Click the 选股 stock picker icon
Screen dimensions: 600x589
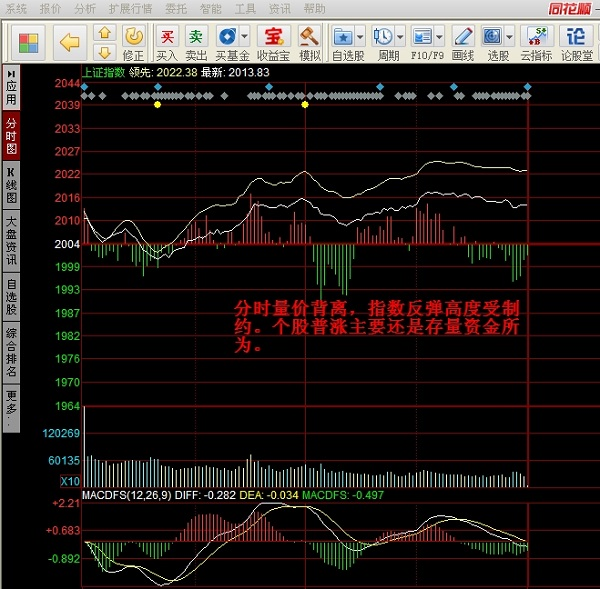492,37
